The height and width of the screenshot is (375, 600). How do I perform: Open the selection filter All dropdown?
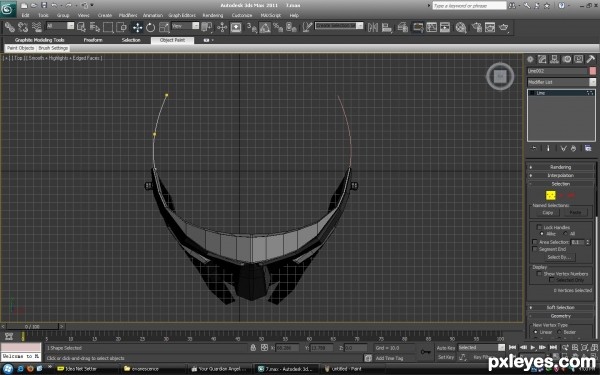60,26
